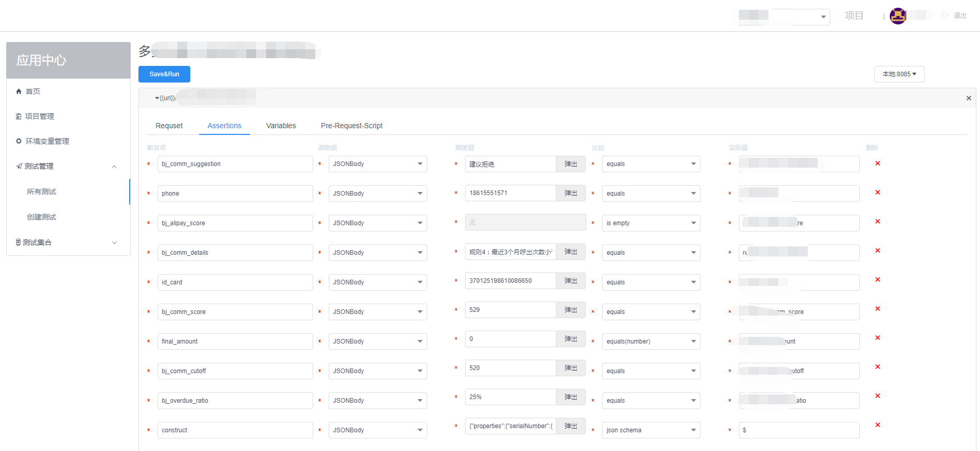Click the construct assertion name field
The width and height of the screenshot is (980, 451).
point(235,430)
